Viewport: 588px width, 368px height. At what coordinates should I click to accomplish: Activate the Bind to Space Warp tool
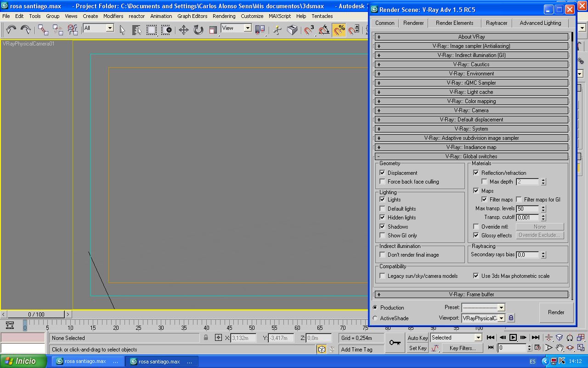point(73,30)
